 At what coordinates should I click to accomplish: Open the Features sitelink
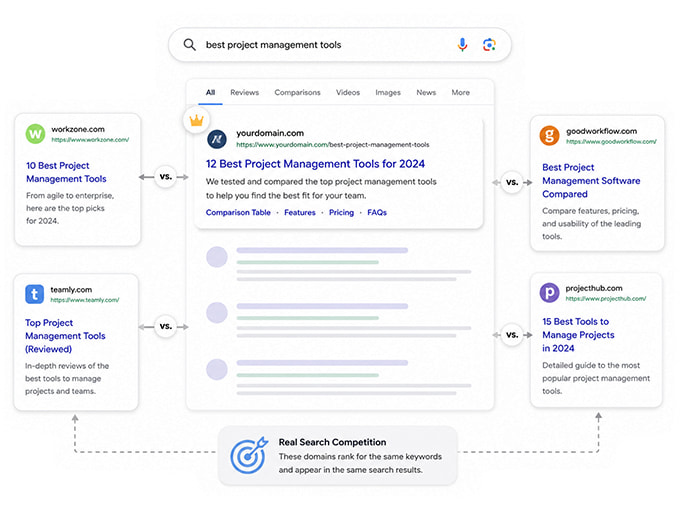(x=300, y=212)
